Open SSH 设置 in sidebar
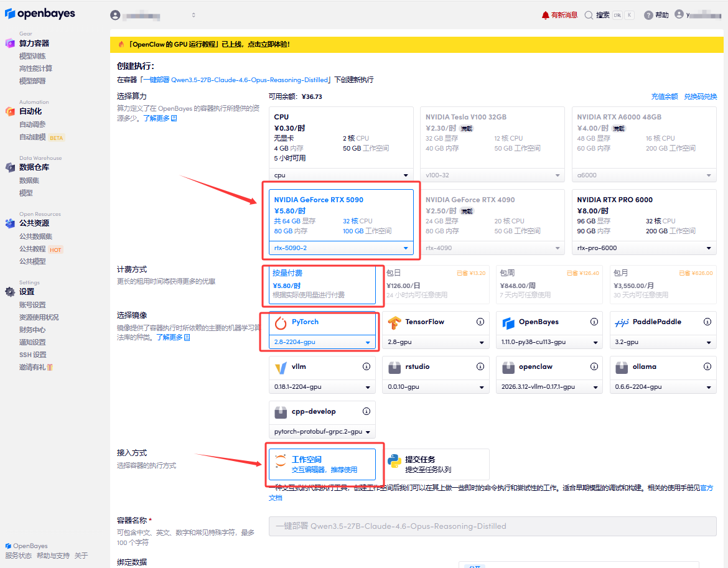The width and height of the screenshot is (728, 568). click(x=33, y=355)
